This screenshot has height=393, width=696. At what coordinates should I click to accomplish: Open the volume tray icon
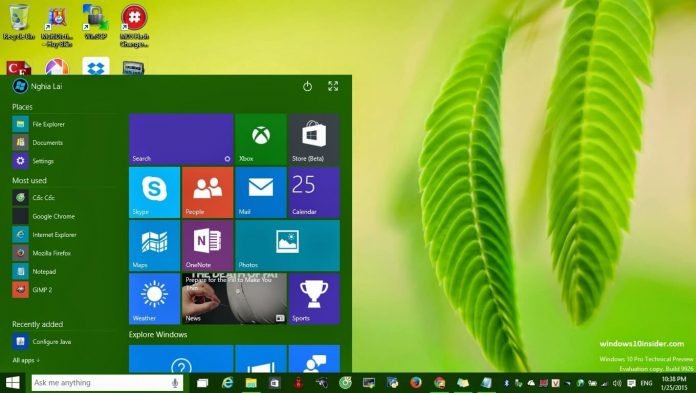coord(617,383)
